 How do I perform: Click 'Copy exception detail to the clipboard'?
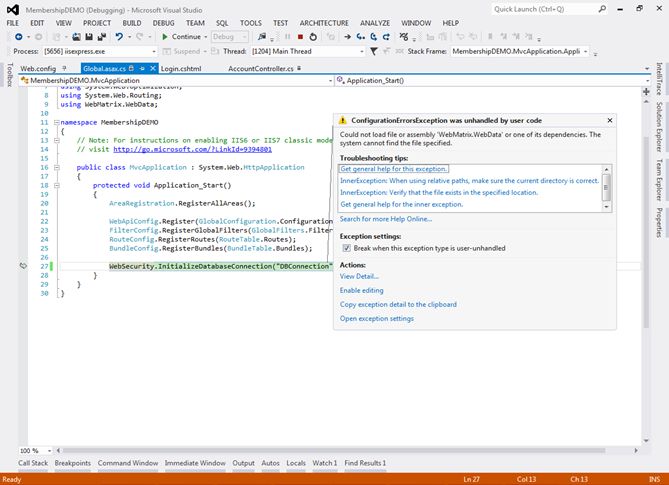(x=398, y=304)
